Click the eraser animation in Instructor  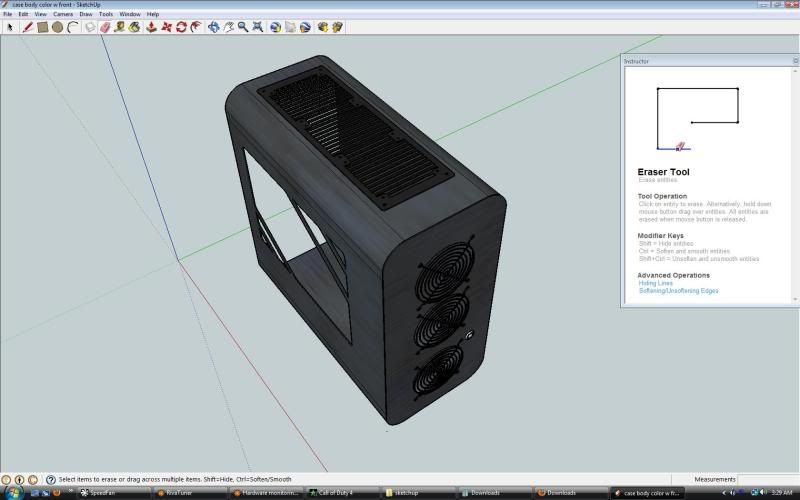(x=698, y=119)
